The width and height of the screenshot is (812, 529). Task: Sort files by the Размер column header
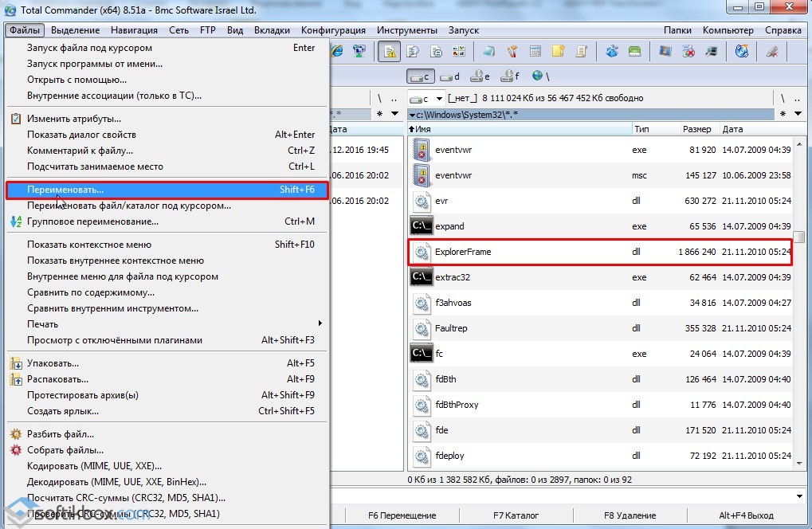click(696, 129)
